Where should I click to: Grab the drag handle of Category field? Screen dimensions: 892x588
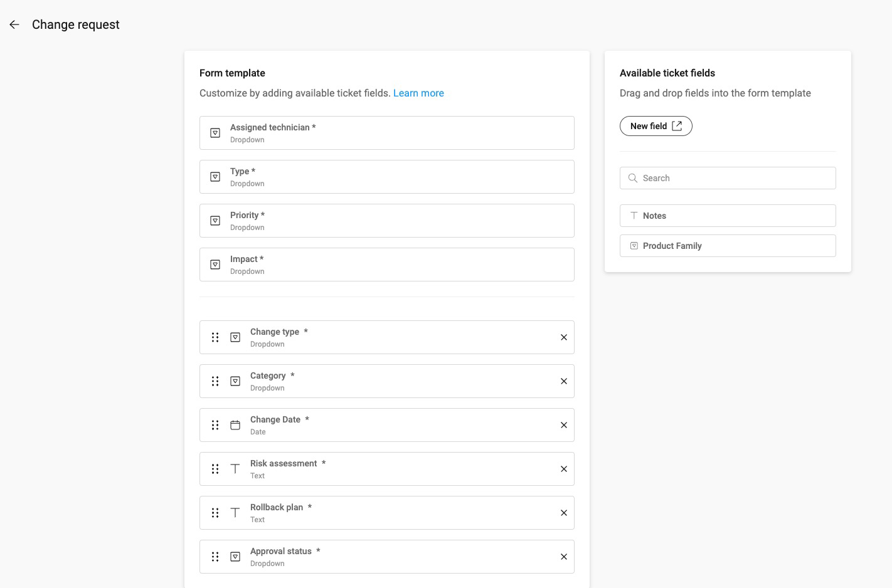[x=215, y=381]
